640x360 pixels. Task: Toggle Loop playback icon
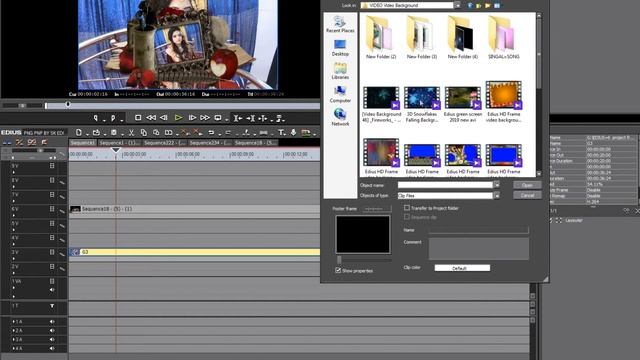[x=218, y=118]
